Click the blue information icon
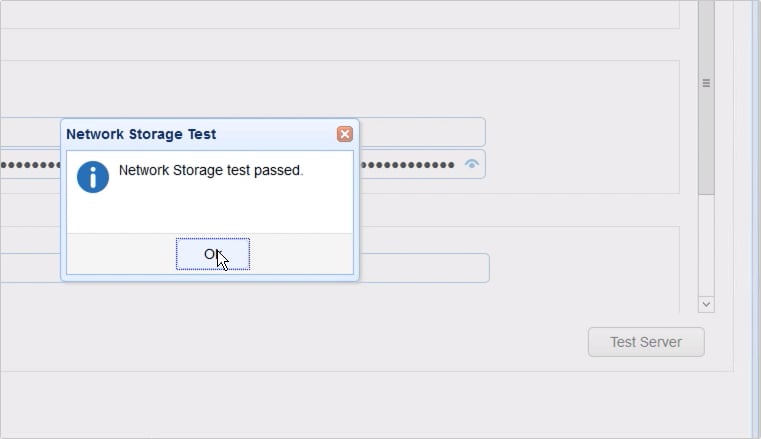761x439 pixels. click(93, 177)
